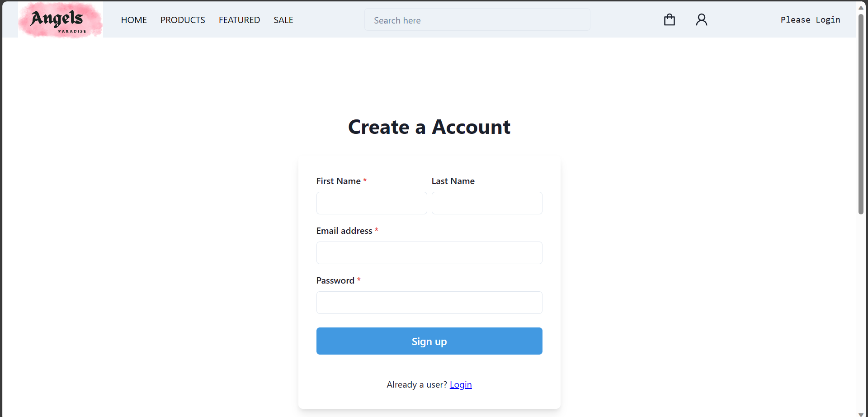Click the Login hyperlink
Screen dimensions: 868x417
click(x=461, y=384)
